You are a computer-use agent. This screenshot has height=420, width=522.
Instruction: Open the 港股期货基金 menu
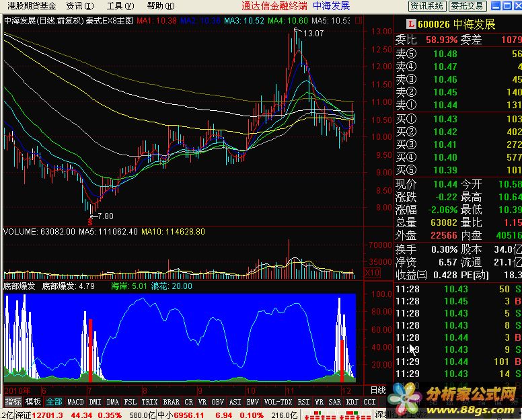[x=32, y=5]
